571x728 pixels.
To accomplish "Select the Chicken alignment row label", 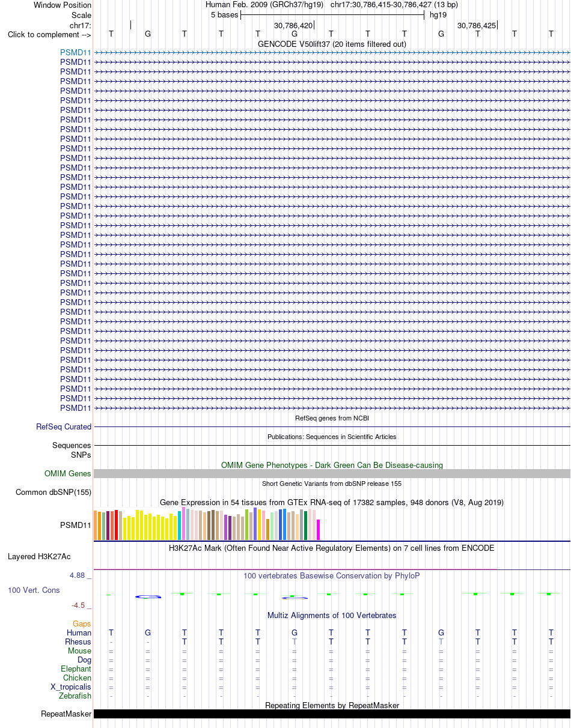I will point(78,678).
